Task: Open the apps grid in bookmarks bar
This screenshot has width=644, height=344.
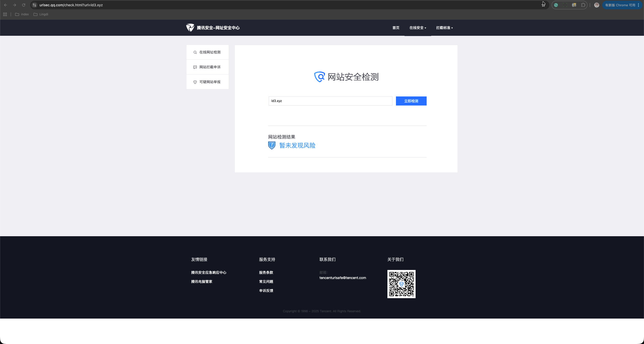Action: (5, 14)
